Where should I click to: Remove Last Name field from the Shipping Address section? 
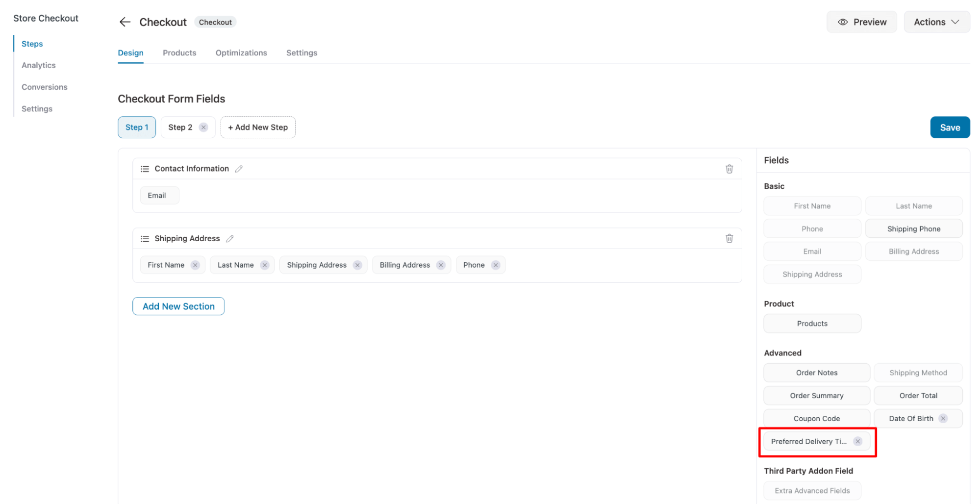[265, 265]
